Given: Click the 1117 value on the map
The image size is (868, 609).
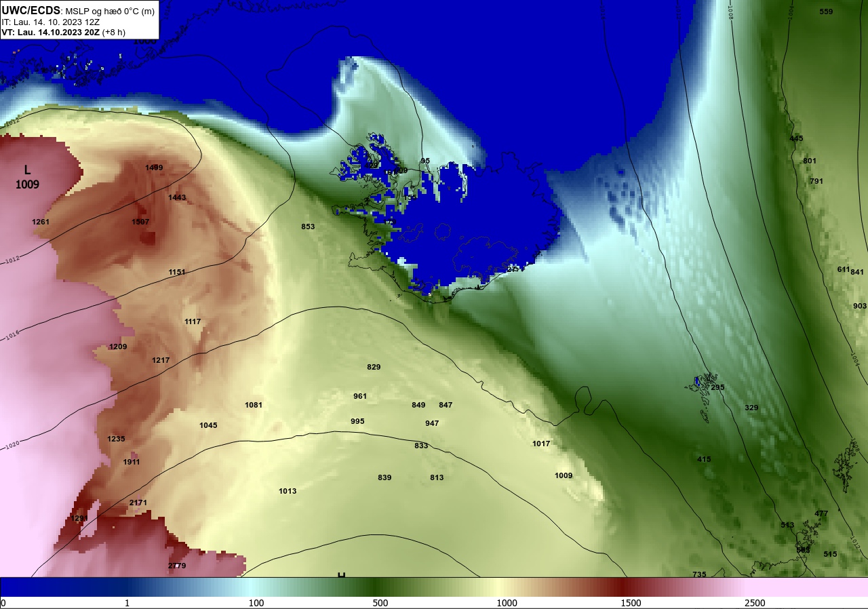Looking at the screenshot, I should [x=193, y=321].
